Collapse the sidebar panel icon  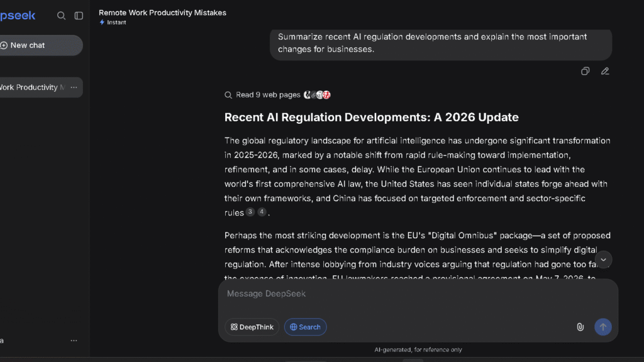(79, 16)
